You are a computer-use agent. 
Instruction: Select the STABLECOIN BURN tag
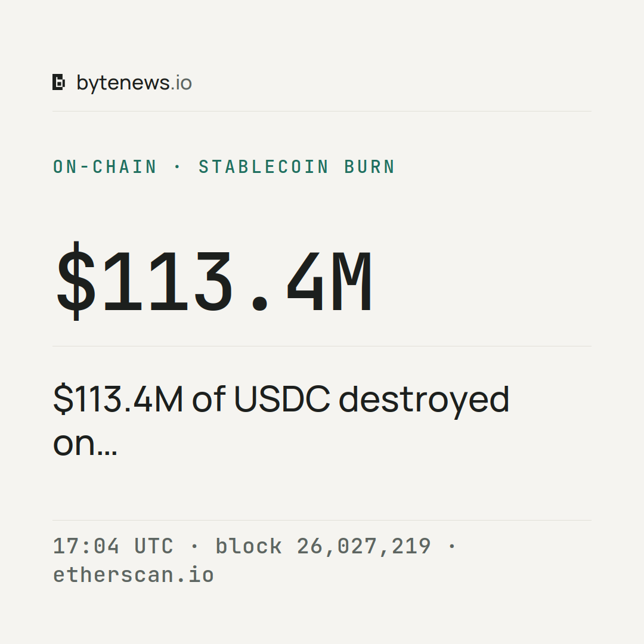pos(296,167)
